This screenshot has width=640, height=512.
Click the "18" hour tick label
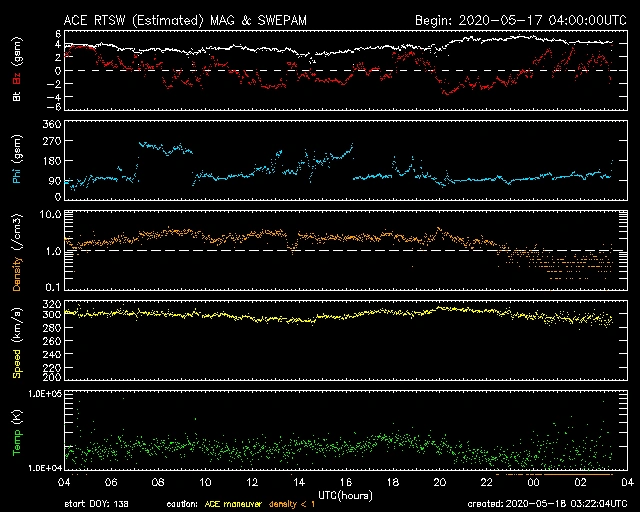point(393,483)
